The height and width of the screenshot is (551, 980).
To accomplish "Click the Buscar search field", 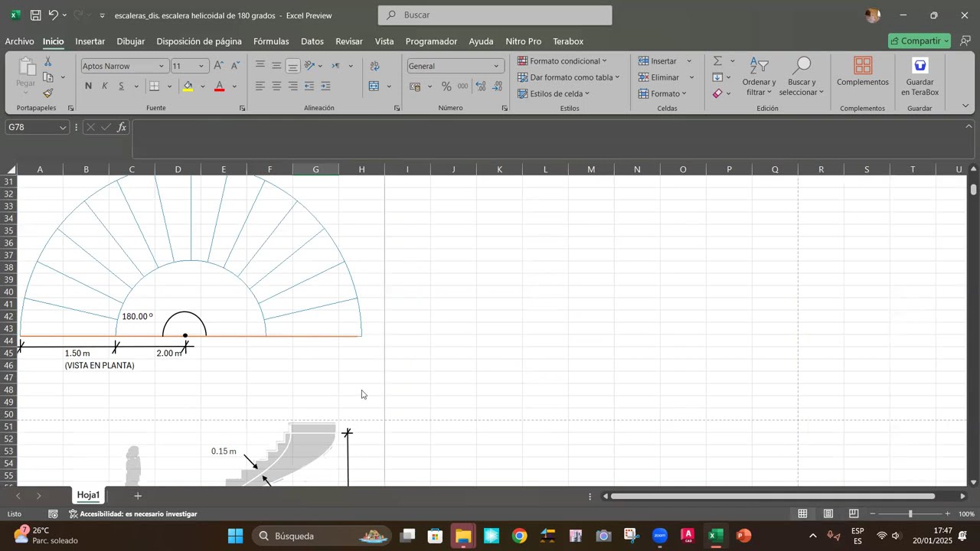I will coord(495,15).
